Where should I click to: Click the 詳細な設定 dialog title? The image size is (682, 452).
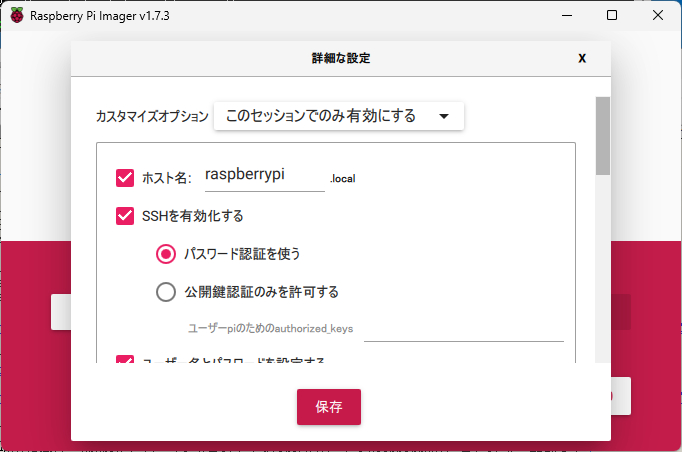pyautogui.click(x=341, y=58)
